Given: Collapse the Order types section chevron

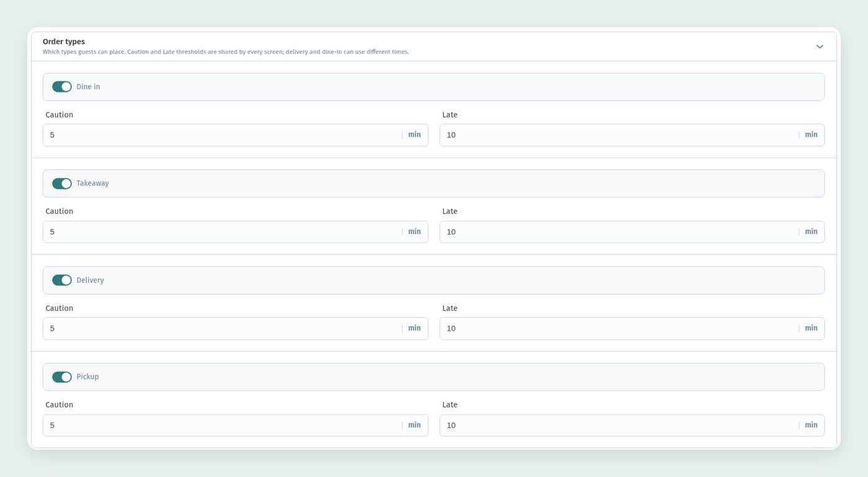Looking at the screenshot, I should (x=820, y=47).
